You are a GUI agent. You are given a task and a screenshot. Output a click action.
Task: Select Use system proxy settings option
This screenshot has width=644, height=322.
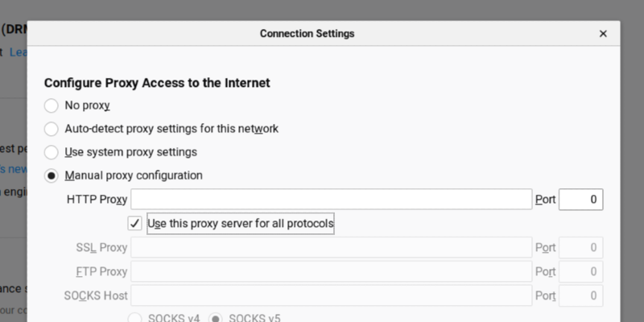click(x=52, y=152)
